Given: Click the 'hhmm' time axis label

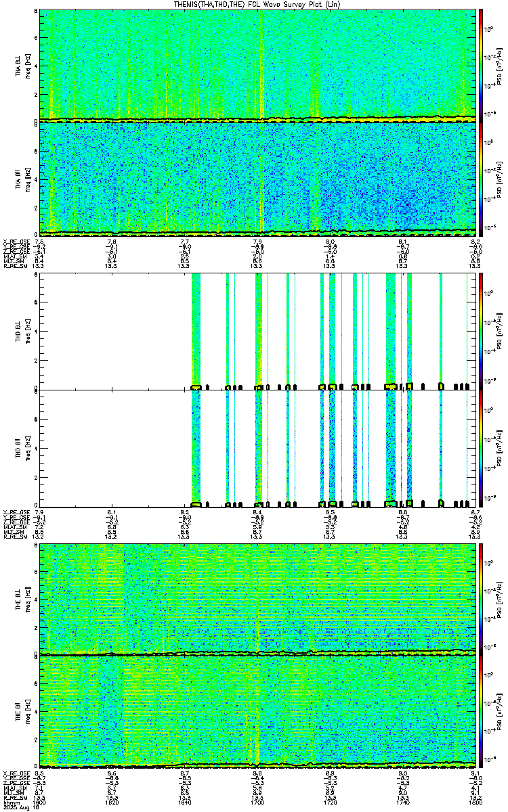Looking at the screenshot, I should (x=10, y=803).
